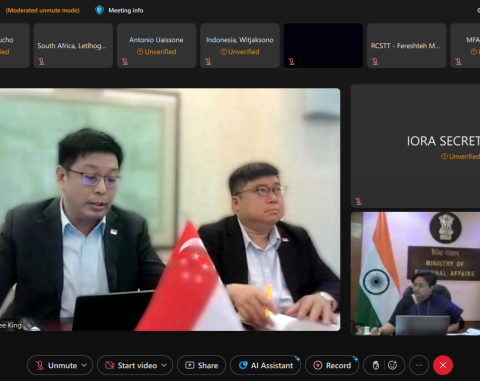Click the share screen icon
The image size is (480, 381).
pyautogui.click(x=190, y=365)
